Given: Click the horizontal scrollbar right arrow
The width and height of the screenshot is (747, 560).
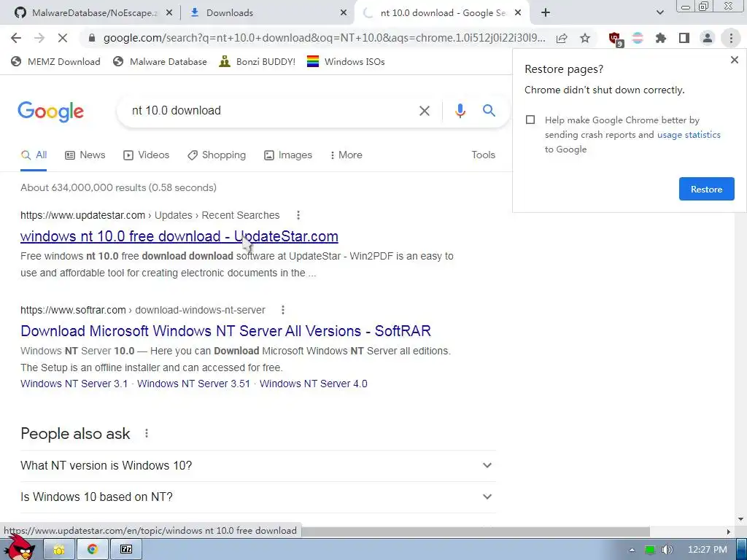Looking at the screenshot, I should 728,532.
